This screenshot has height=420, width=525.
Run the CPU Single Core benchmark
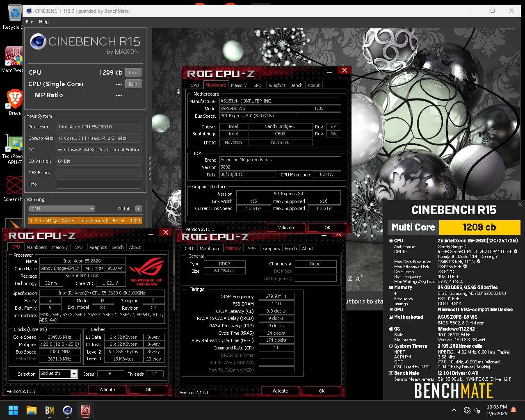click(133, 84)
